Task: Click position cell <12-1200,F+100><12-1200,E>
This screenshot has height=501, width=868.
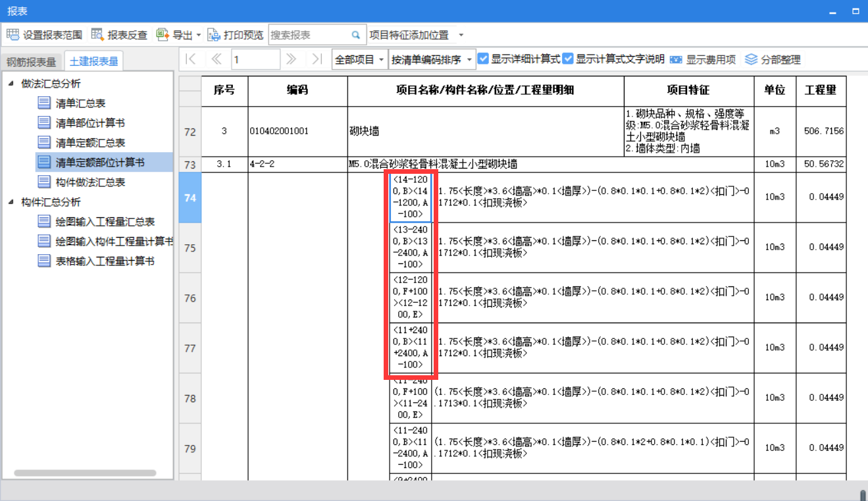Action: pos(411,298)
